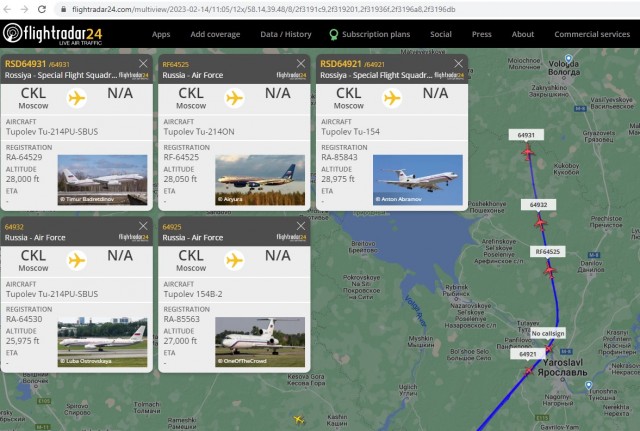
Task: Open the RF-64525 aircraft photo by Airyura
Action: pyautogui.click(x=260, y=180)
